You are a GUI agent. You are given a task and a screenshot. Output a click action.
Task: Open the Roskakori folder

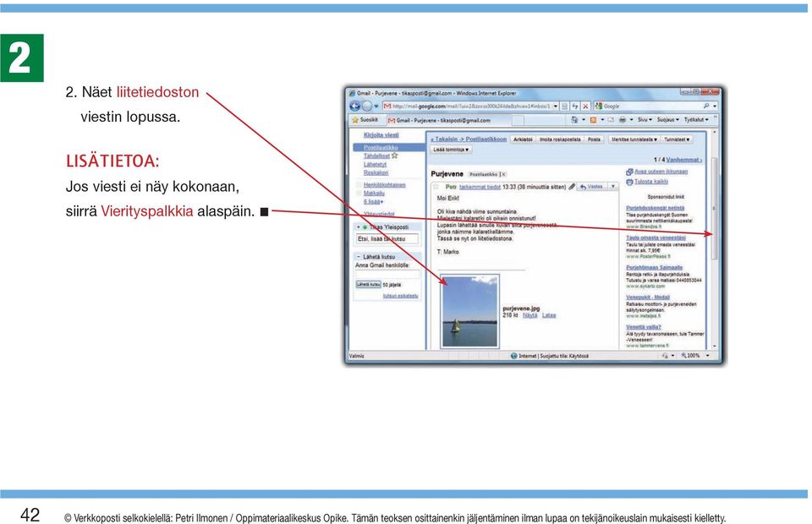(x=376, y=172)
